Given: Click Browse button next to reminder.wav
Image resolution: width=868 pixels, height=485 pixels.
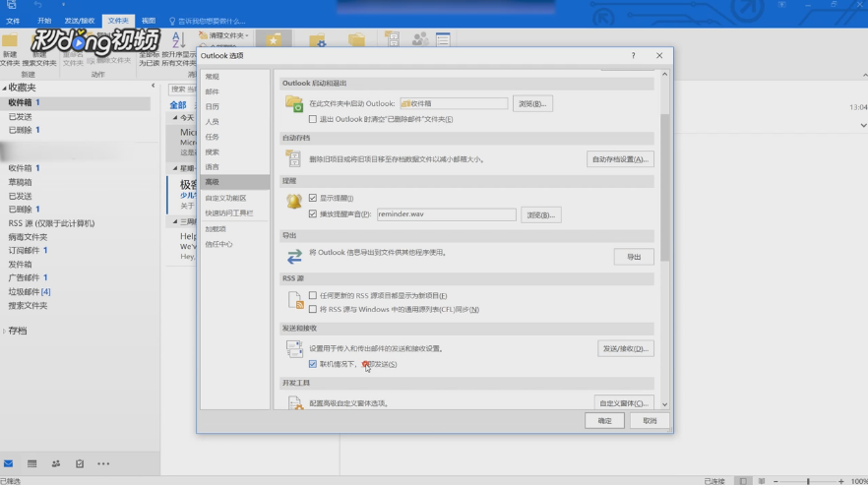Looking at the screenshot, I should tap(541, 214).
